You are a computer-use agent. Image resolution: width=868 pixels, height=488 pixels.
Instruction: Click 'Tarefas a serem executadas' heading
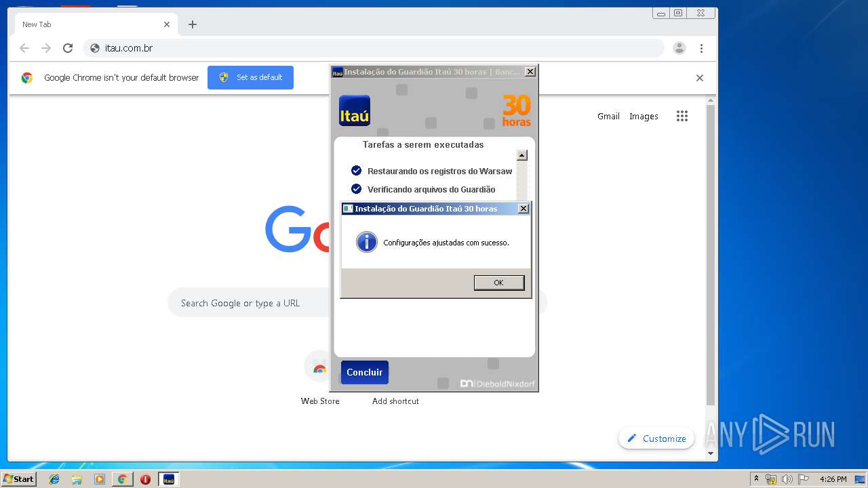pos(423,144)
